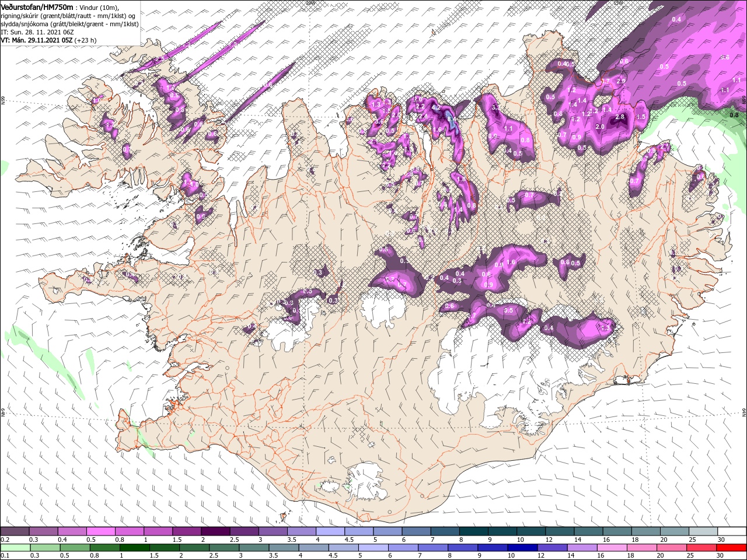
Task: Pick dark teal upper swatch between 8 and 9
Action: 473,531
